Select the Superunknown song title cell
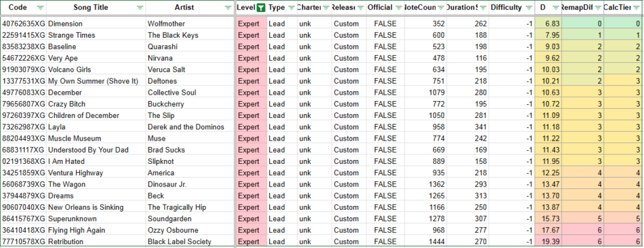 click(x=96, y=219)
